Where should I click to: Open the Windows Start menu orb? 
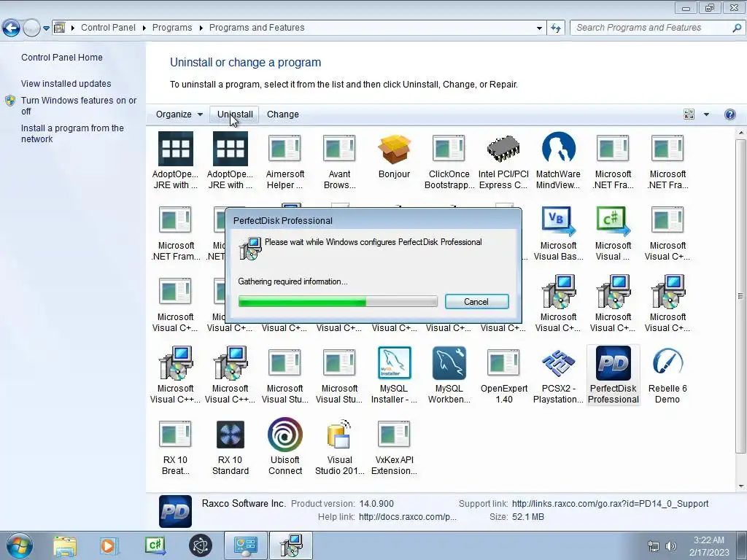coord(20,545)
